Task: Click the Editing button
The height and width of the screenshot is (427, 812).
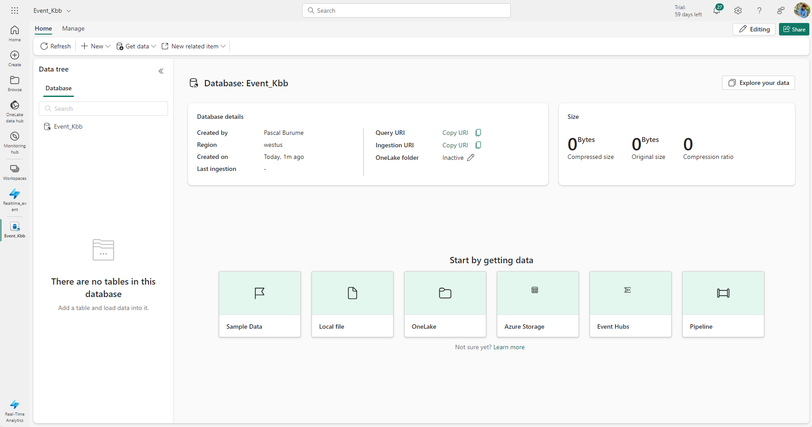Action: [754, 29]
